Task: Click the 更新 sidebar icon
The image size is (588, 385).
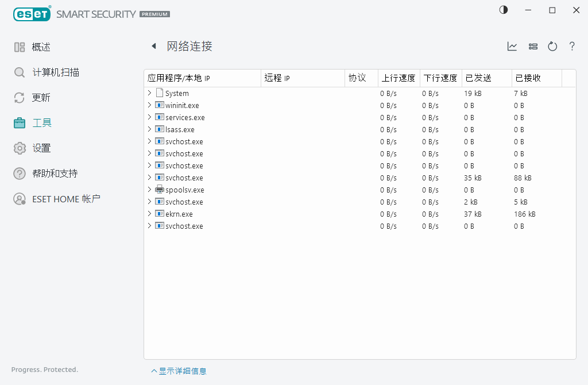Action: 19,97
